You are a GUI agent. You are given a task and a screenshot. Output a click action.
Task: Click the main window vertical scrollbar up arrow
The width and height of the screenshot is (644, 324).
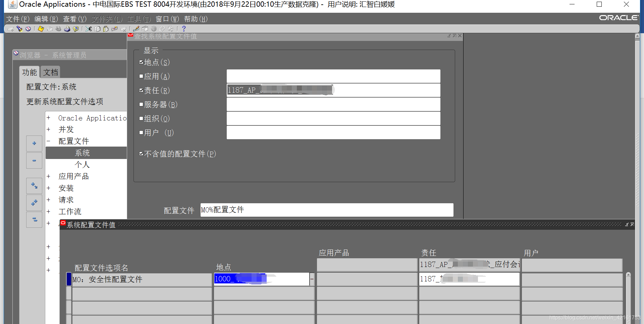(x=637, y=36)
